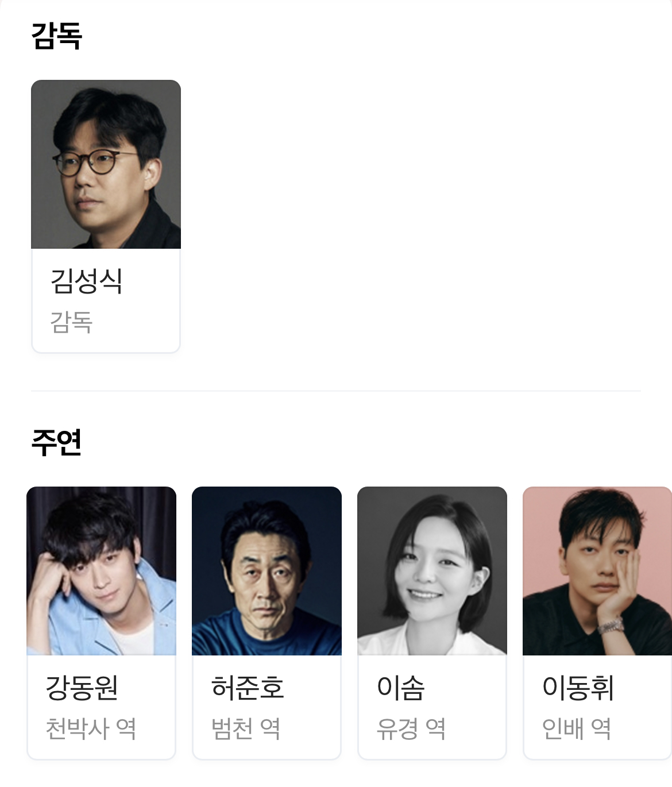Click the actor name 강동원
This screenshot has height=787, width=672.
pos(82,688)
